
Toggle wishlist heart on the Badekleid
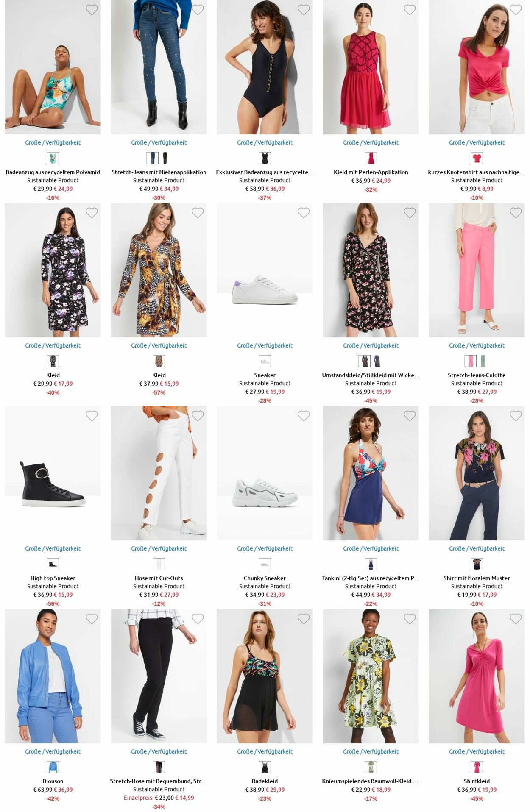[x=304, y=619]
